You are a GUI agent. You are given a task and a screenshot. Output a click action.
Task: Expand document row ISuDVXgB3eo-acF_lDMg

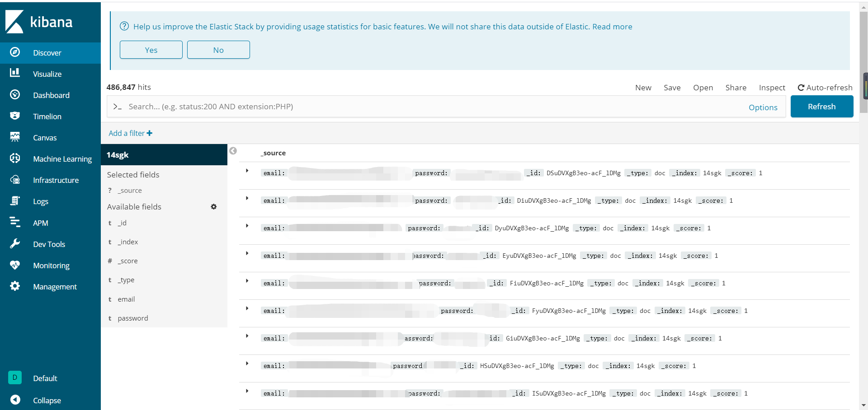point(247,391)
